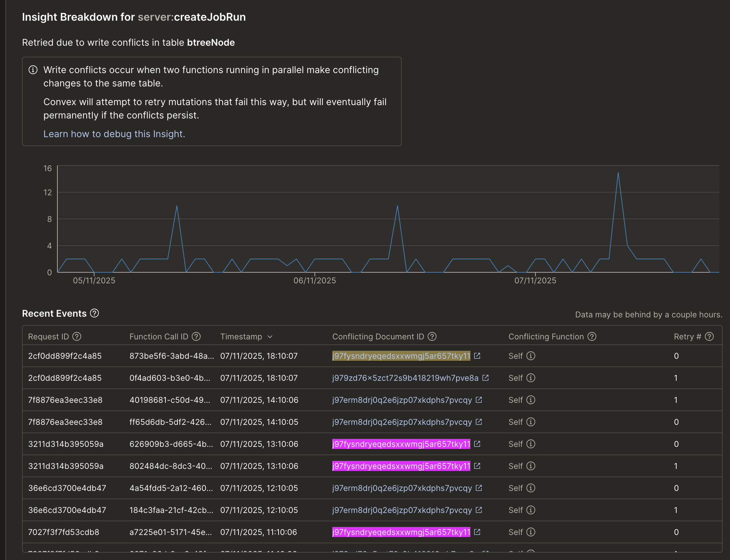
Task: Click Request ID 7027f3f7fd53cdb8 cell
Action: (x=63, y=532)
